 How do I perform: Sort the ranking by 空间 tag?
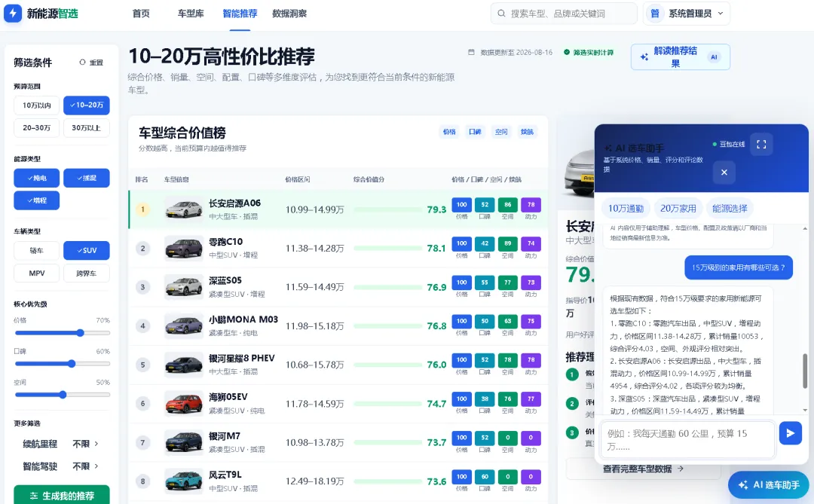point(501,132)
